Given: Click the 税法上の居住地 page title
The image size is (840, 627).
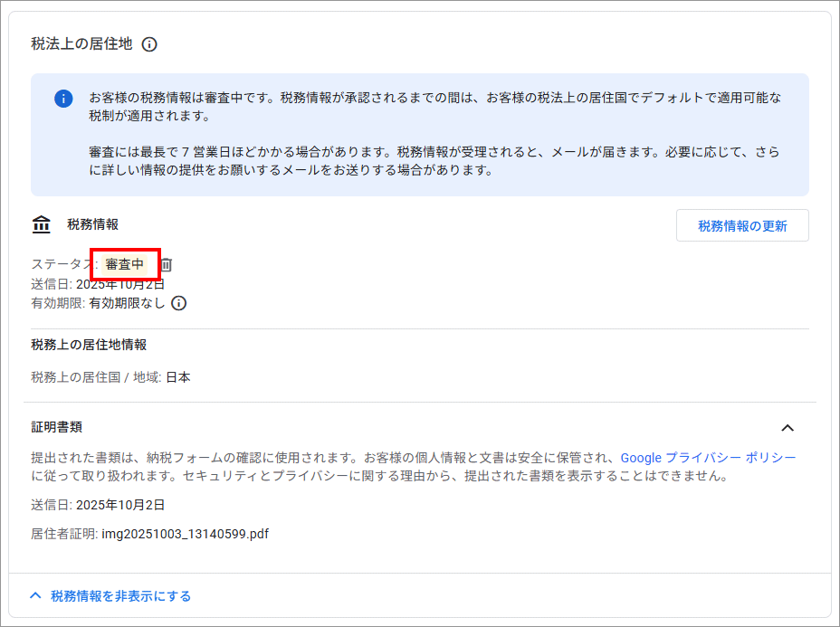Looking at the screenshot, I should pos(81,43).
